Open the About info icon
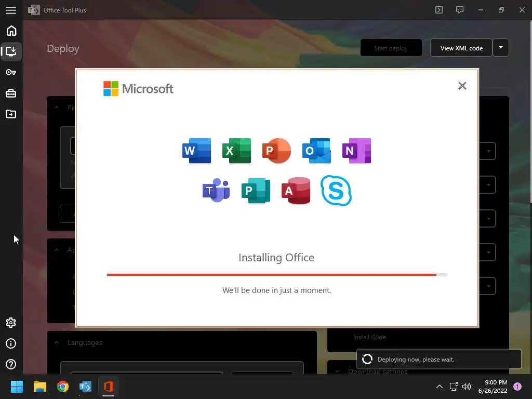 tap(11, 343)
